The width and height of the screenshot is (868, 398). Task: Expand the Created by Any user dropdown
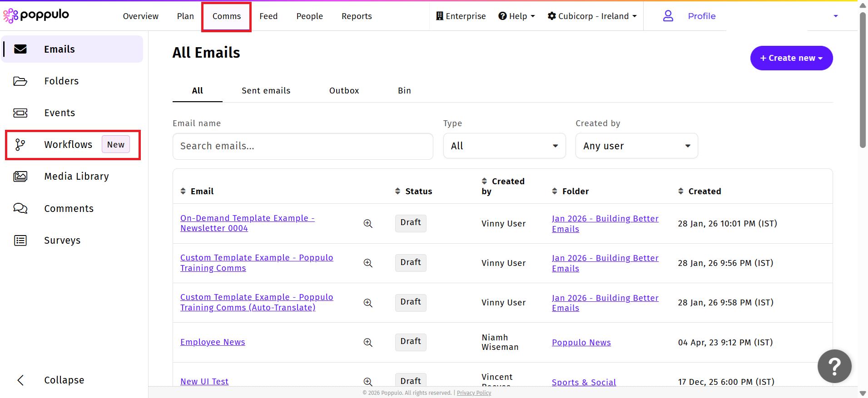(x=636, y=146)
